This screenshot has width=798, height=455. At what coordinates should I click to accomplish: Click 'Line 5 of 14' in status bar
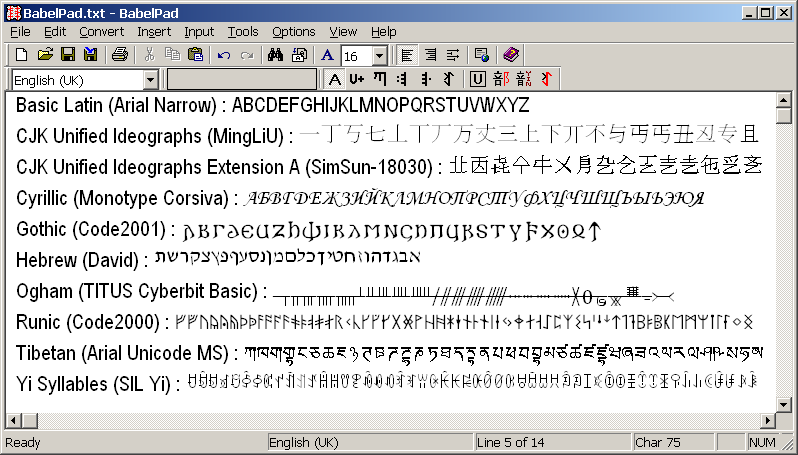point(510,442)
